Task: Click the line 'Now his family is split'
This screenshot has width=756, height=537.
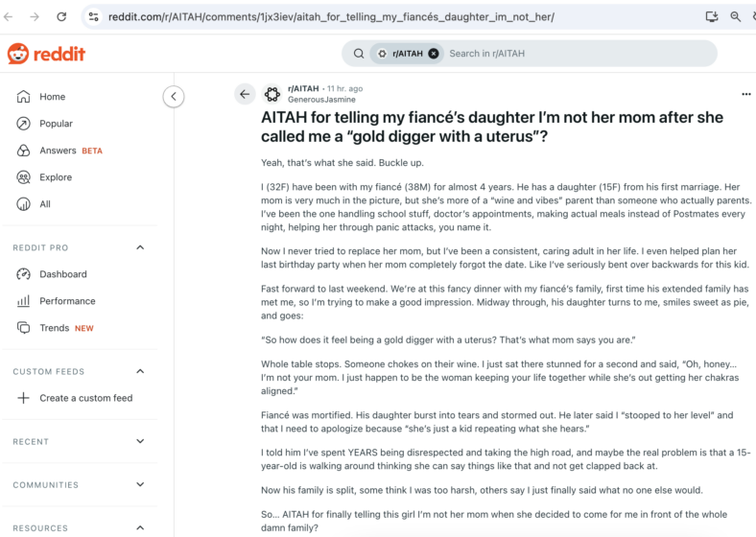Action: tap(483, 490)
